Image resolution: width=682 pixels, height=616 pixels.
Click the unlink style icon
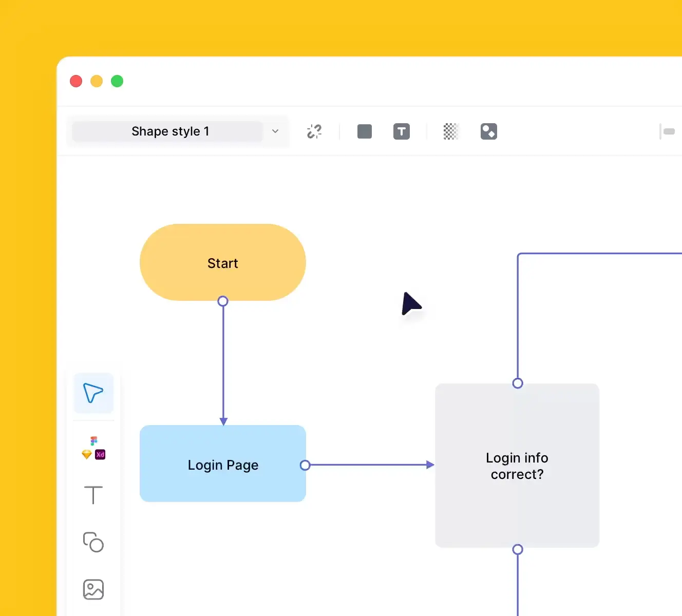[314, 131]
